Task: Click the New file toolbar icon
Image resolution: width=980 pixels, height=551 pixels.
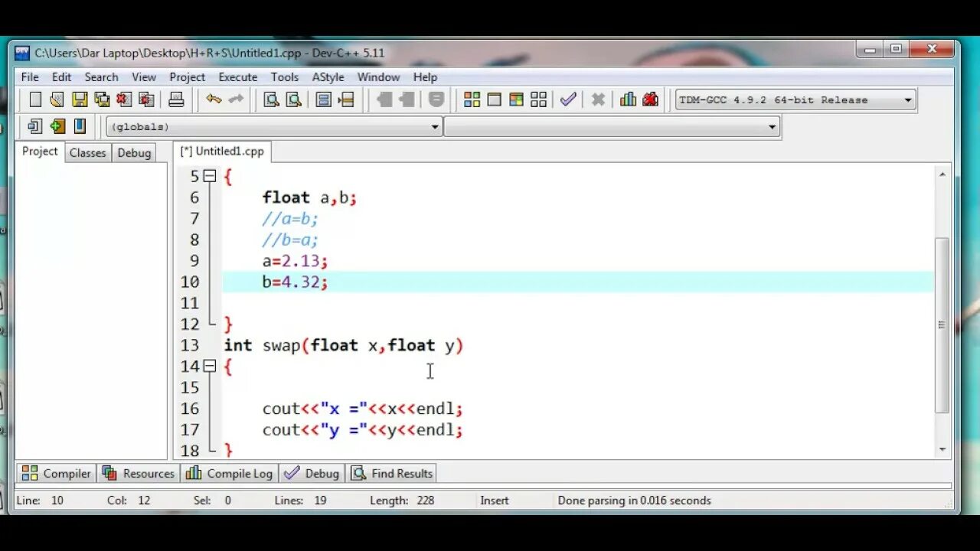Action: point(35,99)
